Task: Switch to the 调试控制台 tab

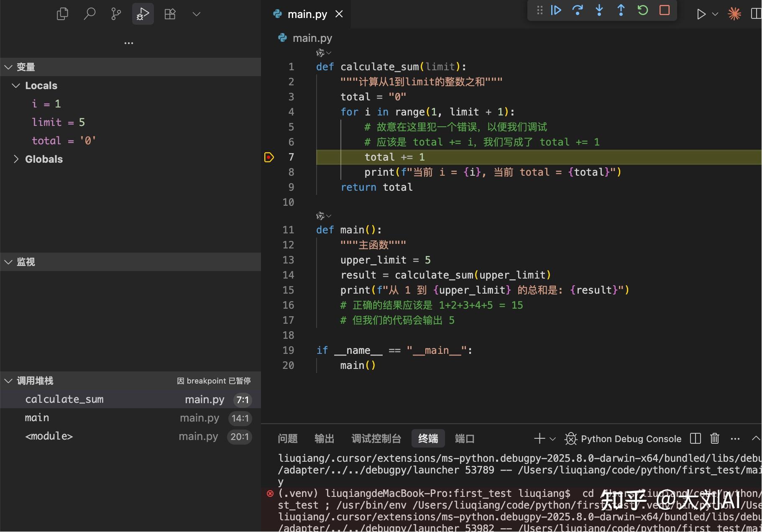Action: (376, 438)
